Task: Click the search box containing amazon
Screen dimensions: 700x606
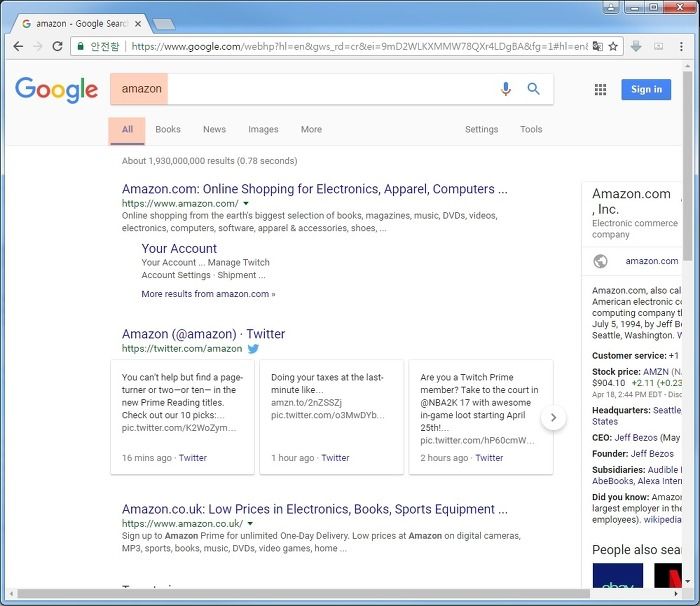Action: tap(331, 89)
